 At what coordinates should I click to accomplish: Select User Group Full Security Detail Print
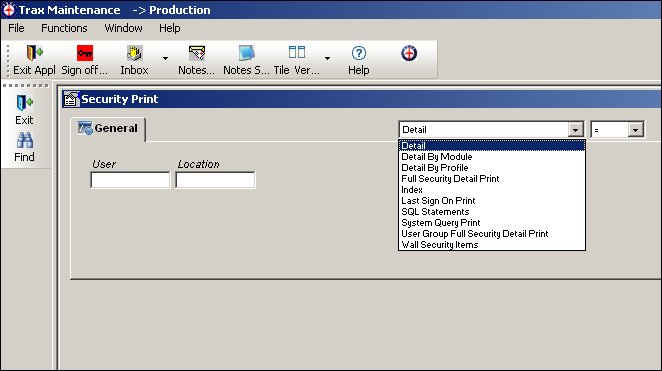coord(492,233)
